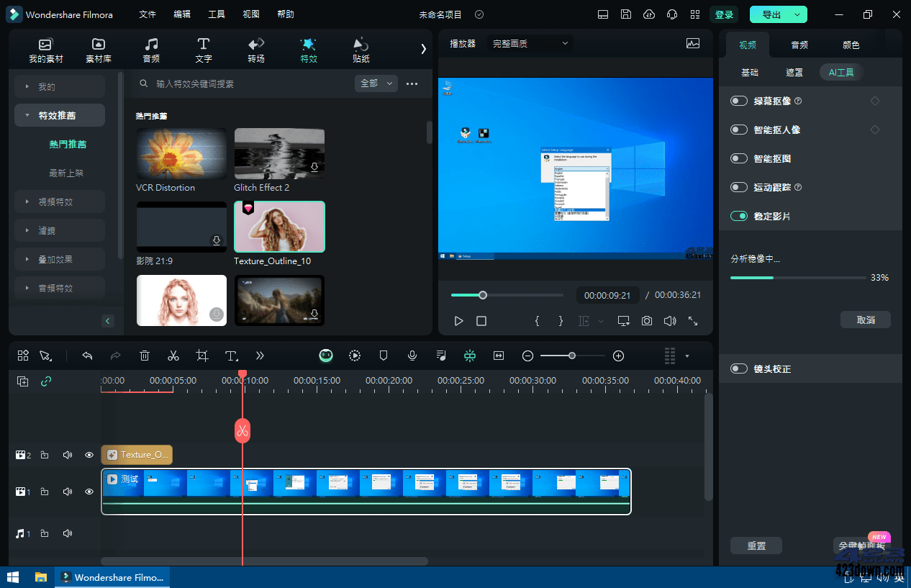Image resolution: width=911 pixels, height=588 pixels.
Task: Click the crop tool in the timeline toolbar
Action: tap(201, 355)
